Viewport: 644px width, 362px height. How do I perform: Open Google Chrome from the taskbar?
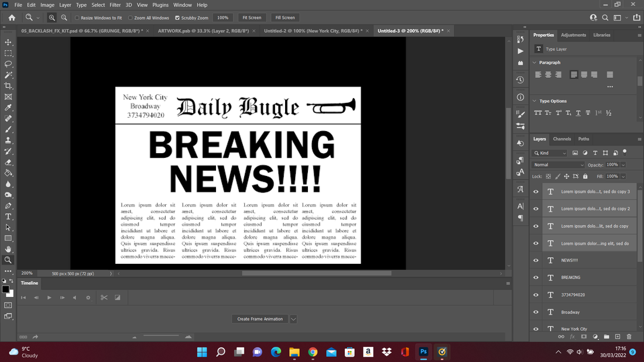coord(313,351)
